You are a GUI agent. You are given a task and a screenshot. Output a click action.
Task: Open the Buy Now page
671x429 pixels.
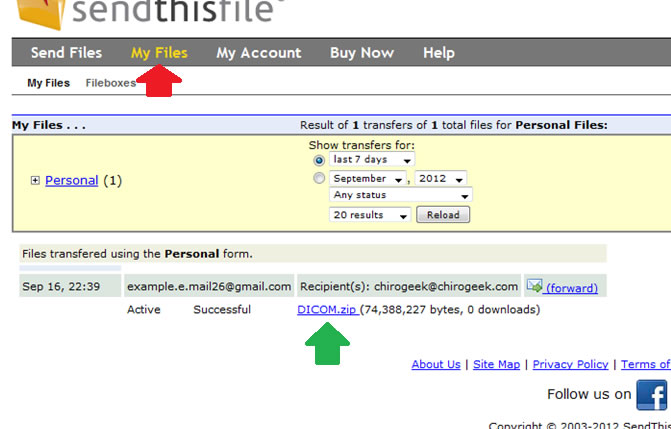(x=362, y=53)
